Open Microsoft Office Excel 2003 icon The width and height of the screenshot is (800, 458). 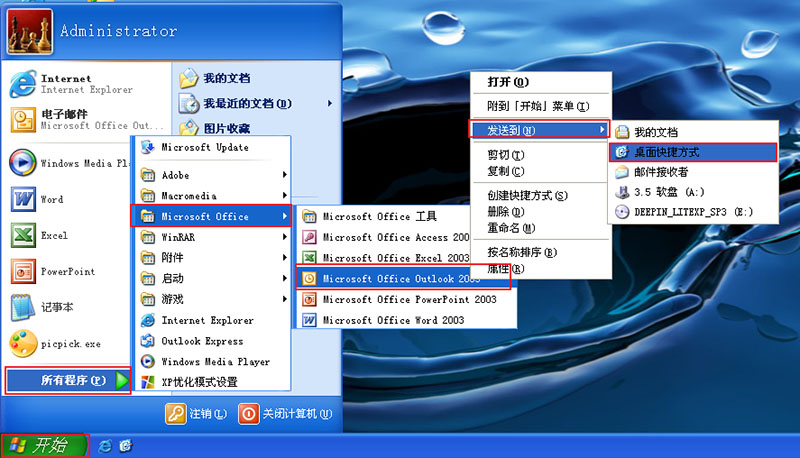coord(309,258)
